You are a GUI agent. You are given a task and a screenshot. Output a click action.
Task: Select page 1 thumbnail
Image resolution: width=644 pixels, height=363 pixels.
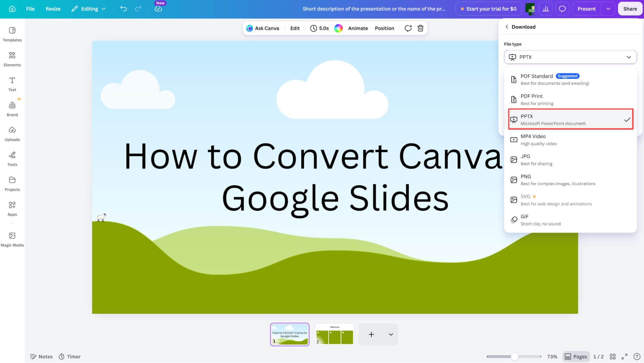(x=290, y=334)
